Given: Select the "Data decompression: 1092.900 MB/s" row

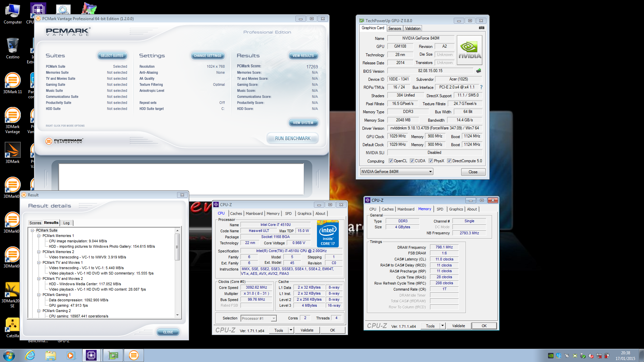Looking at the screenshot, I should pyautogui.click(x=78, y=300).
